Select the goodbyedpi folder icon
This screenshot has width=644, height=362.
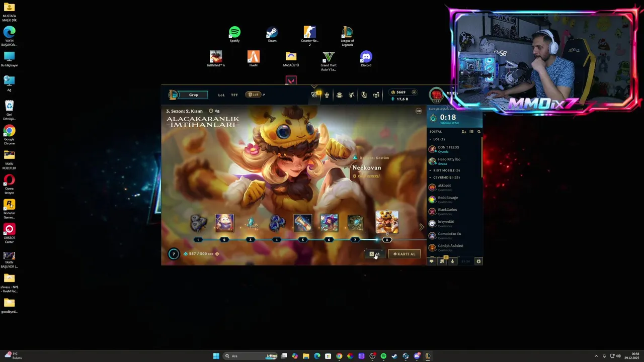(x=9, y=306)
